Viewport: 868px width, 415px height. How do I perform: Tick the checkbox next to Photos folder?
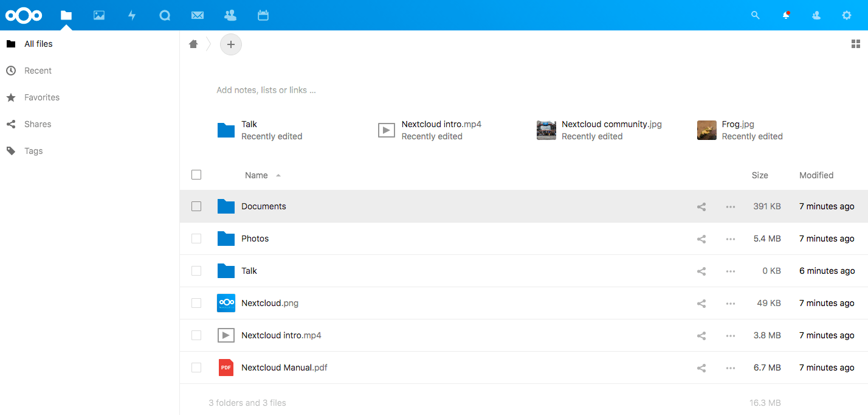point(196,239)
